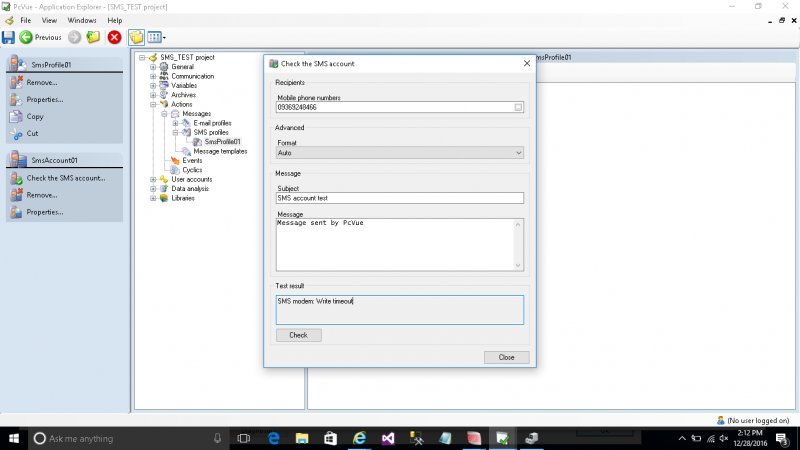Go back with the Previous arrow icon
This screenshot has height=450, width=800.
pos(26,37)
